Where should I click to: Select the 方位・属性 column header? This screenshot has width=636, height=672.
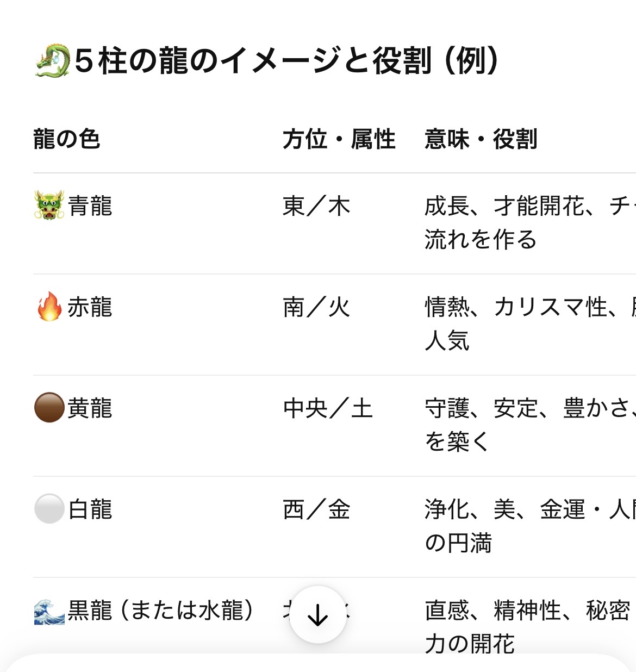tap(339, 139)
